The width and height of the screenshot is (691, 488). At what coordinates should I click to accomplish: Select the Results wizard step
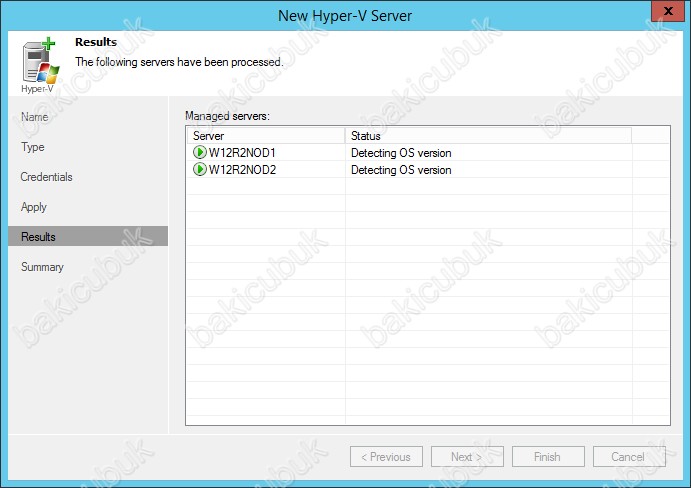[x=88, y=237]
